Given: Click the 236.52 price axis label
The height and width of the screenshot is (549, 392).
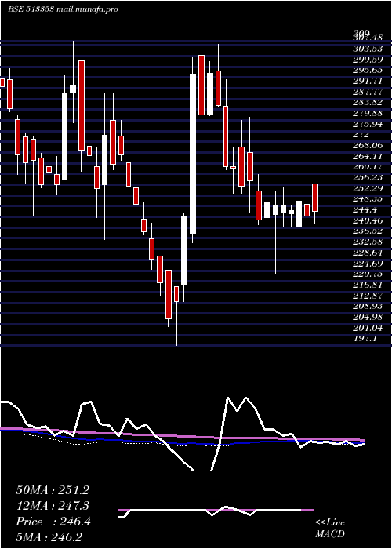Looking at the screenshot, I should tap(368, 232).
